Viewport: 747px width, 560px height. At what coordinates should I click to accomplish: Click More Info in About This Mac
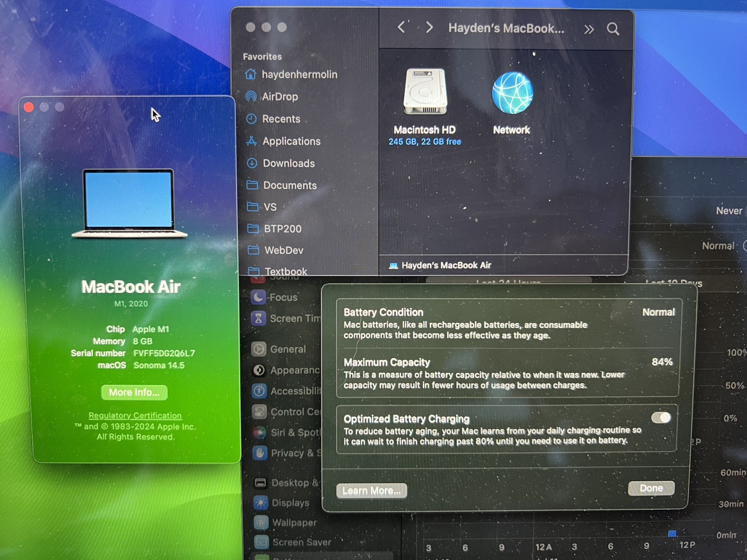pyautogui.click(x=135, y=392)
